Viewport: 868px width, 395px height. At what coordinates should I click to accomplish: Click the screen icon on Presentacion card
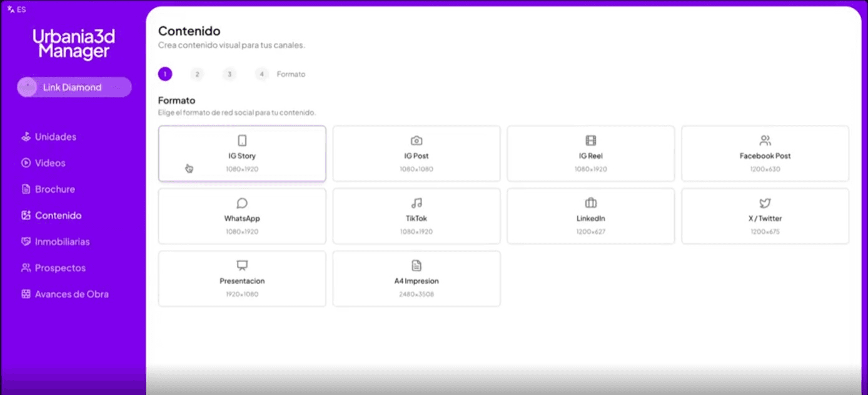coord(242,266)
